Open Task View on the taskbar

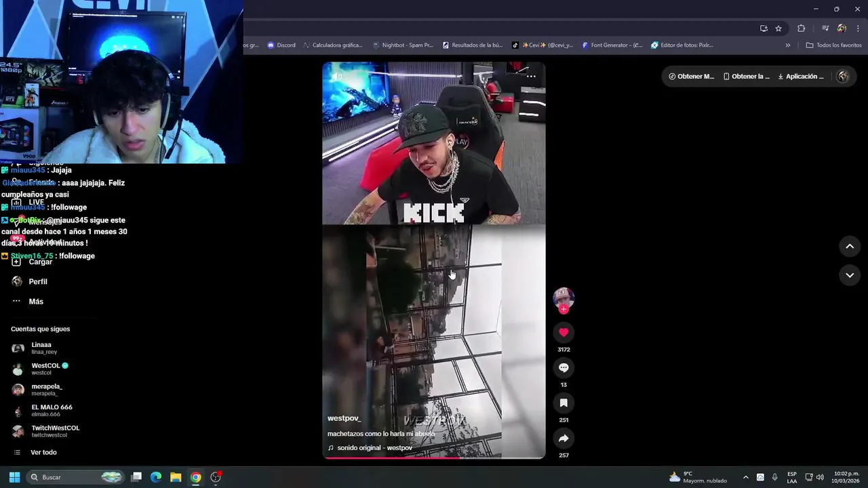pos(136,477)
